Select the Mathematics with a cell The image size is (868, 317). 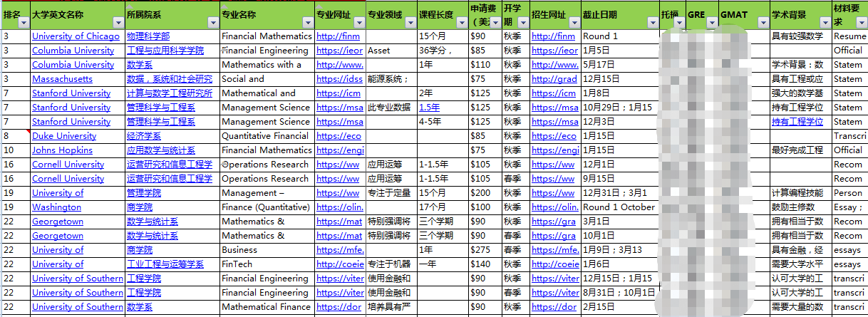pyautogui.click(x=267, y=65)
